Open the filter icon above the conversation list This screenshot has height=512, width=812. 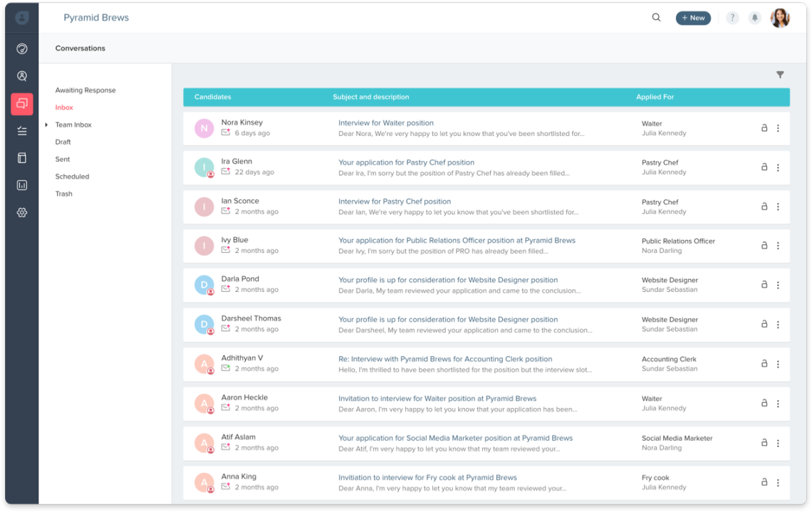(780, 74)
